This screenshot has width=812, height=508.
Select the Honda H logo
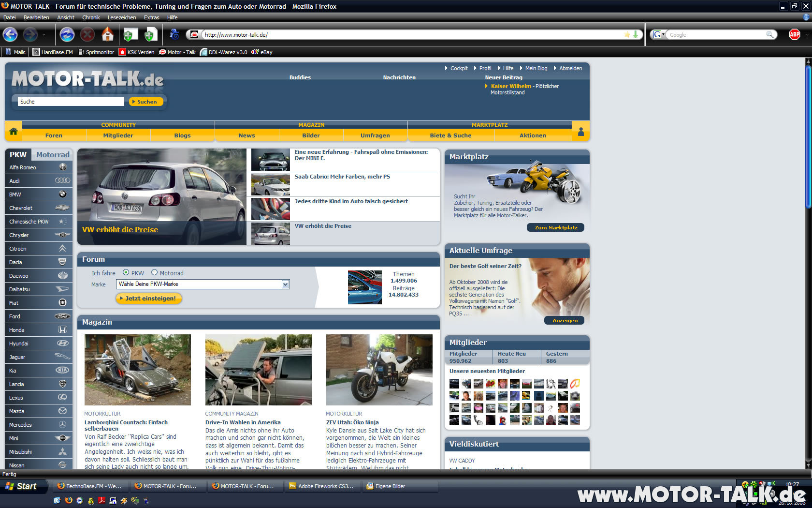coord(62,329)
